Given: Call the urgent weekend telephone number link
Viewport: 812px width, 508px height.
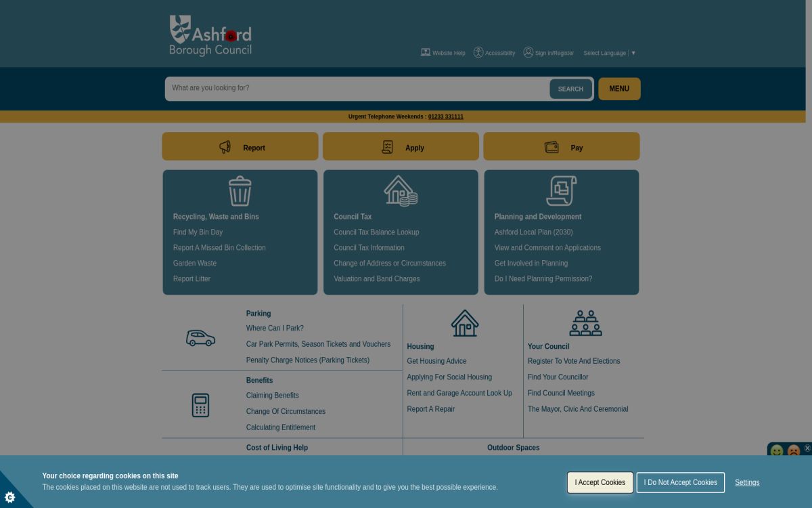Looking at the screenshot, I should coord(445,117).
